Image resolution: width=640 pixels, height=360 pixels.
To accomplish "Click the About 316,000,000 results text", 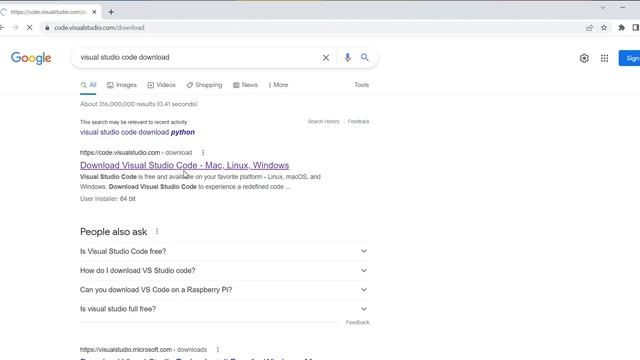I will tap(139, 104).
